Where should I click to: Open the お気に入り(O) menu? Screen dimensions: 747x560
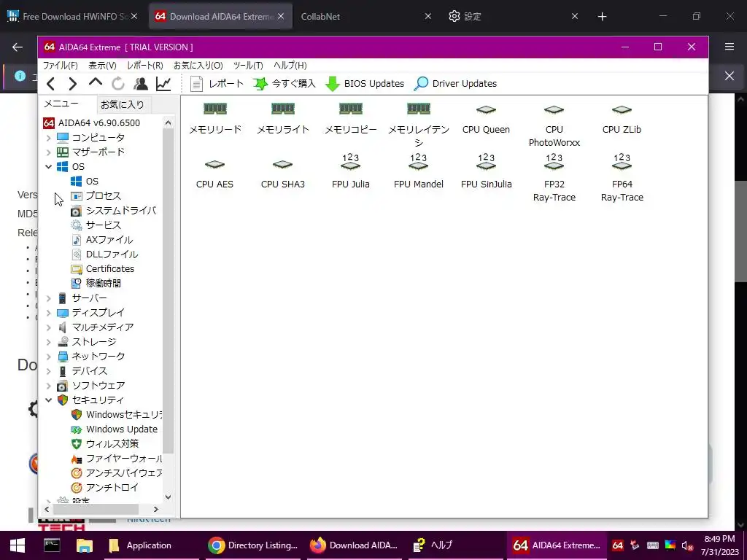pyautogui.click(x=198, y=65)
